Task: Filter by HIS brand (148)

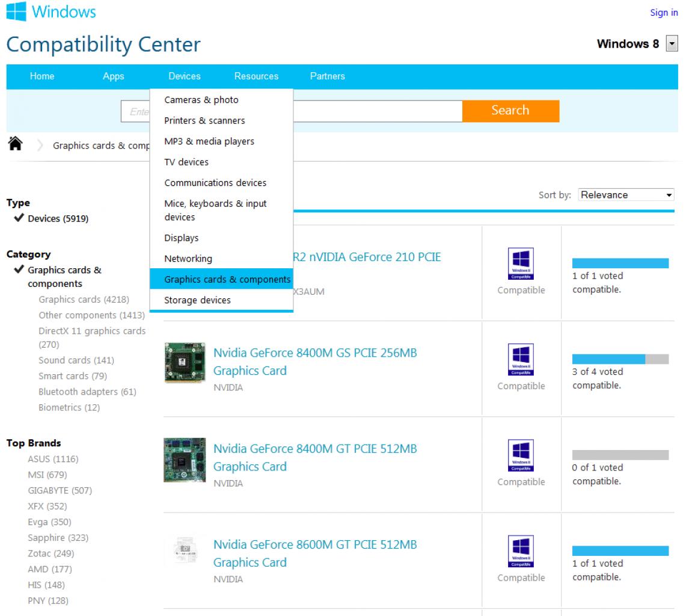Action: click(46, 585)
